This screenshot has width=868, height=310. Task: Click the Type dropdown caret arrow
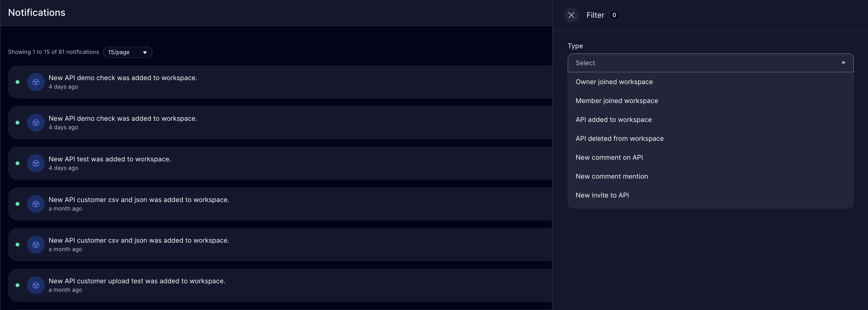click(843, 62)
